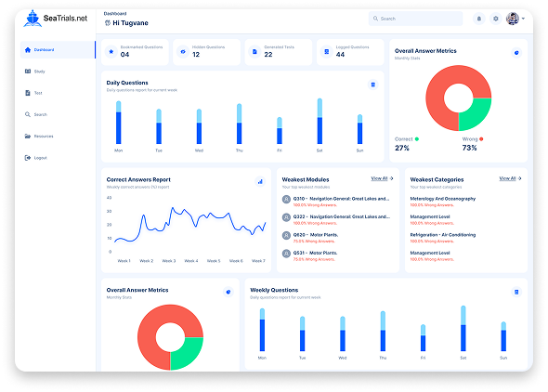Viewport: 548px width, 392px height.
Task: Focus the top Search input field
Action: 415,19
